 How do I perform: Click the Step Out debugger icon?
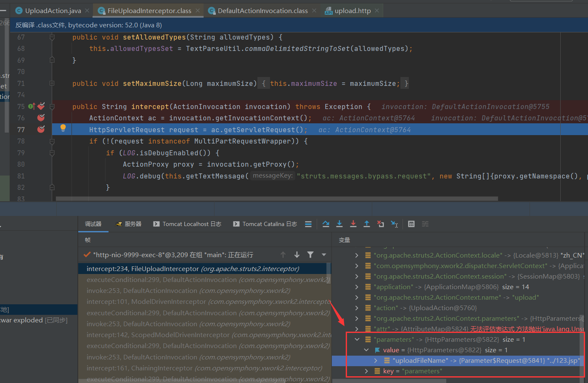(367, 224)
